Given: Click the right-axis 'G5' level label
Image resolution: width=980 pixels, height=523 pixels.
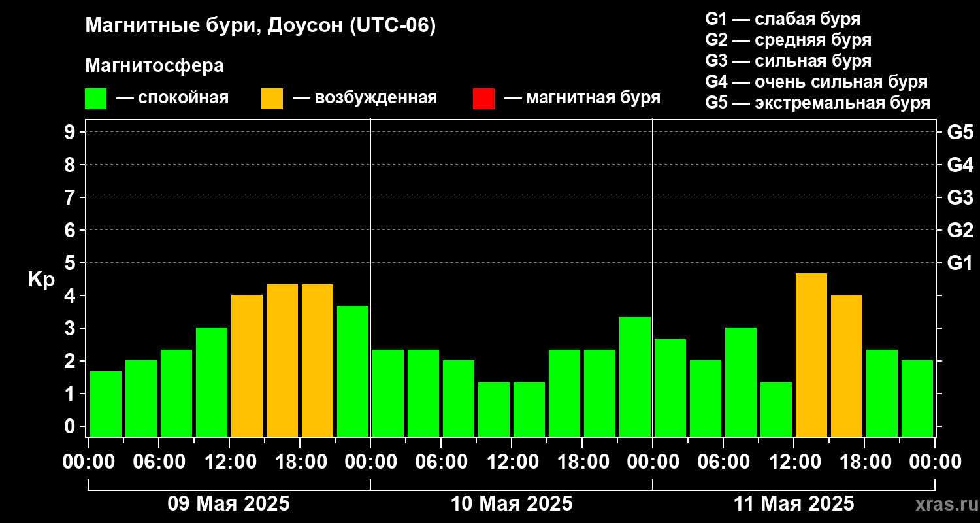Looking at the screenshot, I should click(960, 132).
